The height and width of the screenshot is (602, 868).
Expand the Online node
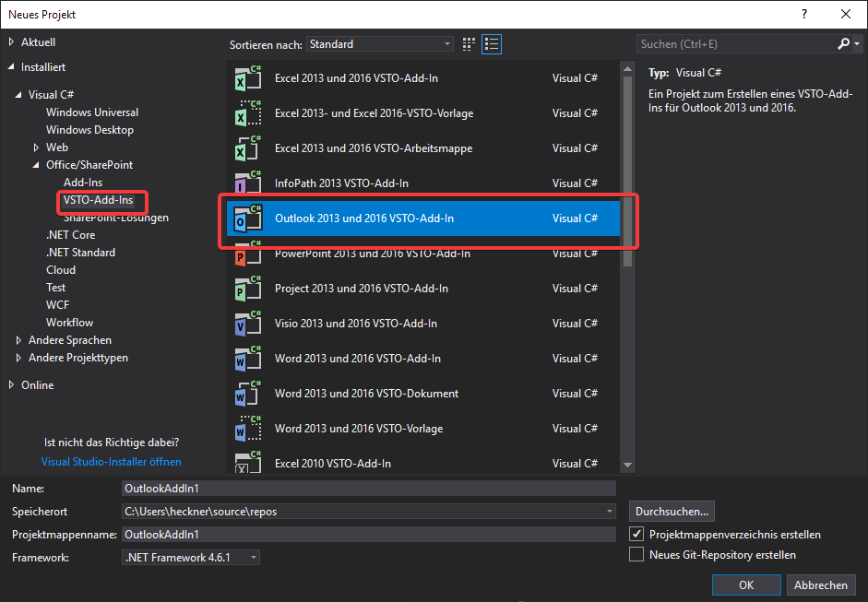tap(11, 385)
